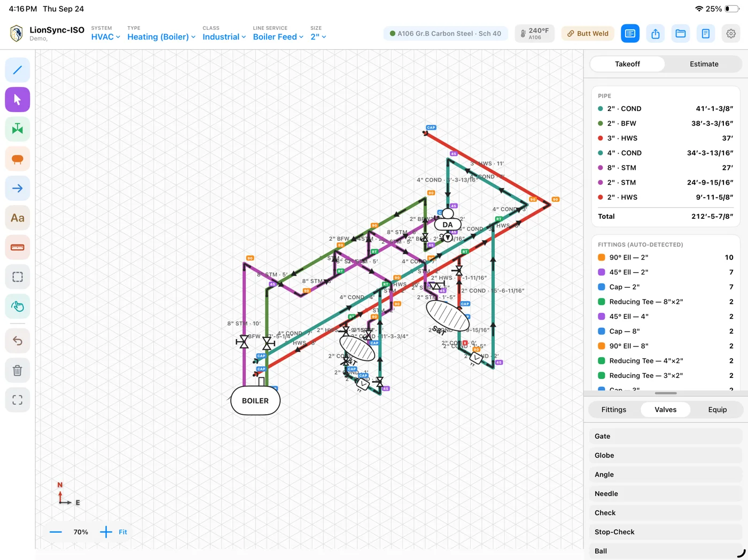Select the Stop-Check valve entry

pyautogui.click(x=666, y=532)
